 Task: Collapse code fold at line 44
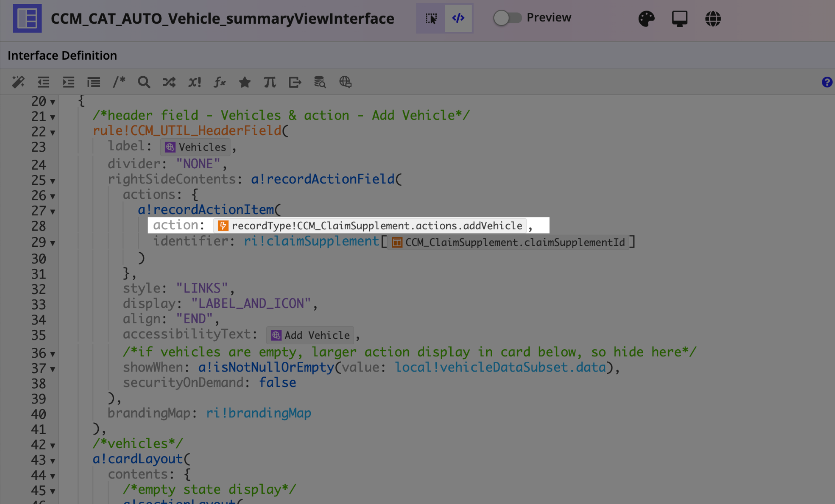(53, 476)
